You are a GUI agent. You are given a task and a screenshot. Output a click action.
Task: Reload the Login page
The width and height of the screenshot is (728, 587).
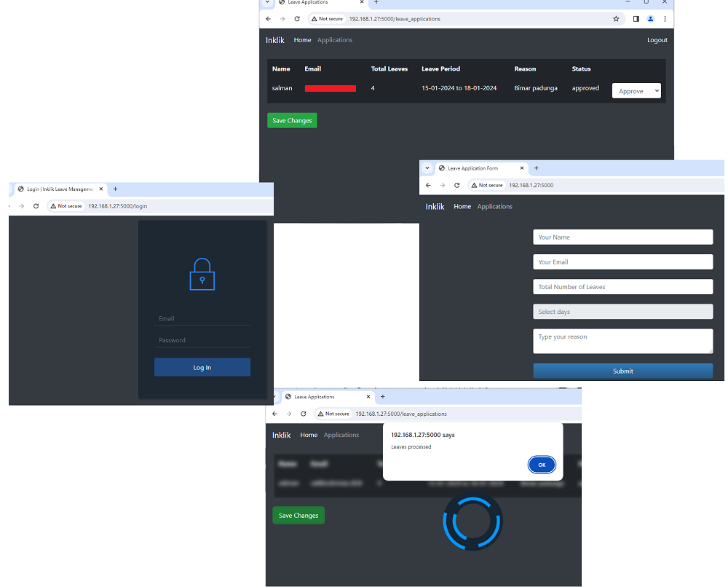tap(36, 206)
